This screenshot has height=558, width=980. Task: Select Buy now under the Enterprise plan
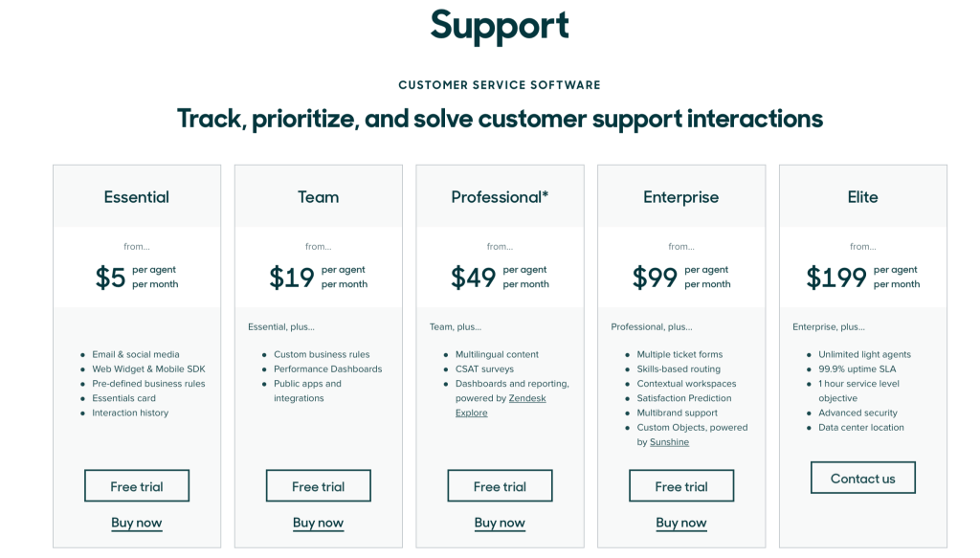click(680, 523)
